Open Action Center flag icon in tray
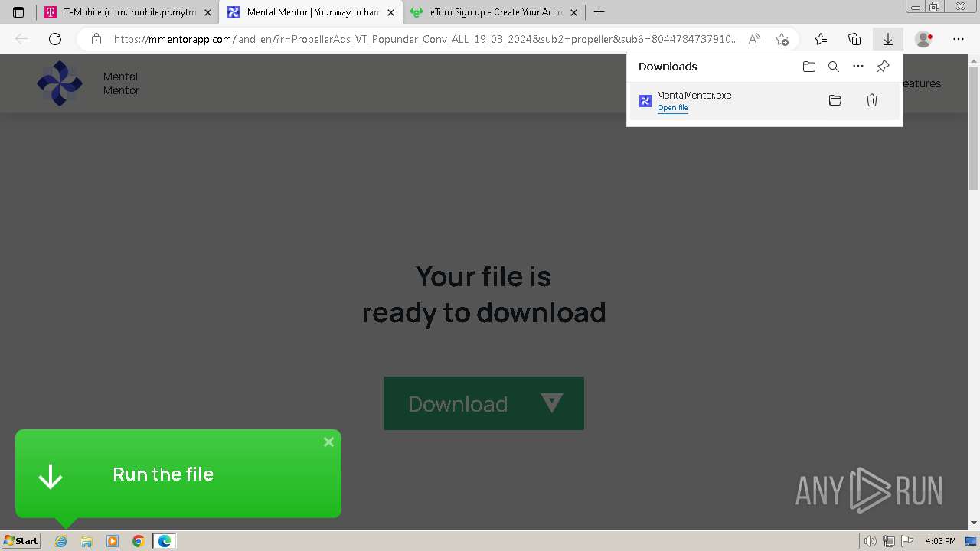 (906, 541)
